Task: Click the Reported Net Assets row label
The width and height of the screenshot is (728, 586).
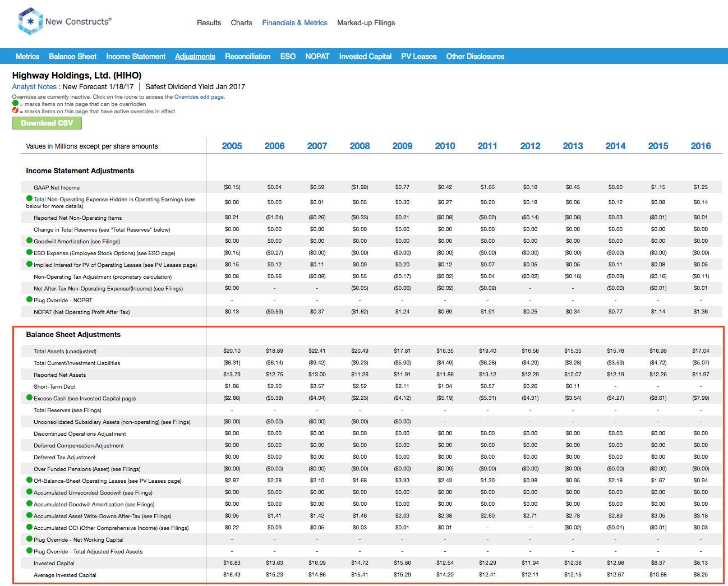Action: click(60, 375)
